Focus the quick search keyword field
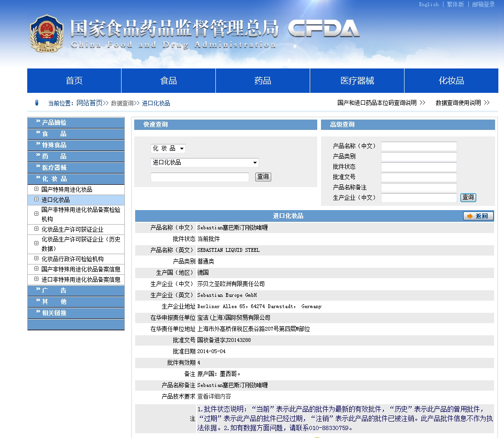 (200, 177)
